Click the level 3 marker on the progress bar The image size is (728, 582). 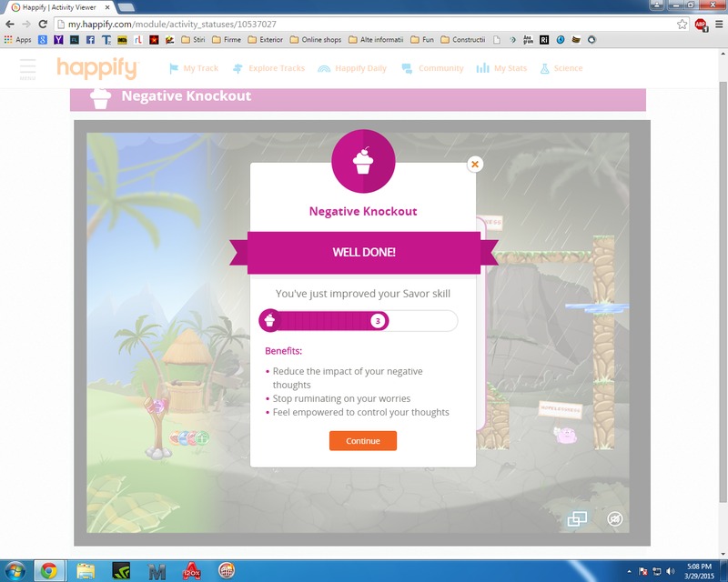click(x=378, y=321)
